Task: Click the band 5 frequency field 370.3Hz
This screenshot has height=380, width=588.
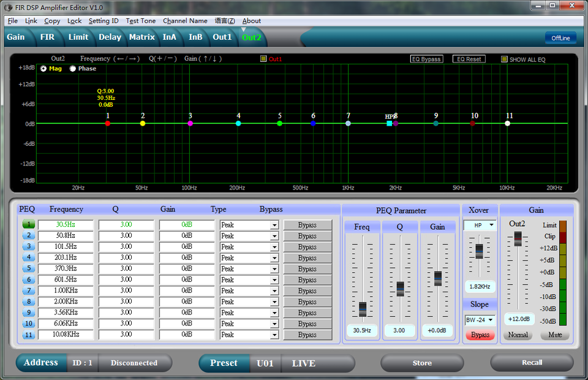Action: [x=66, y=268]
